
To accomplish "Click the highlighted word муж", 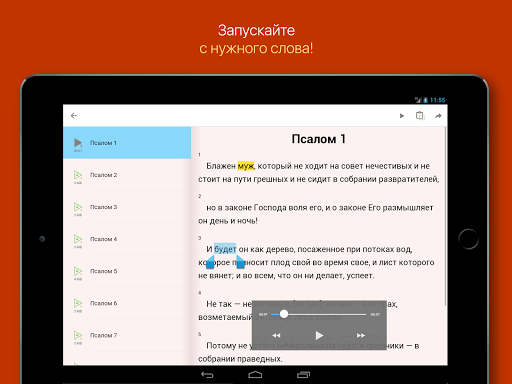I will 246,166.
